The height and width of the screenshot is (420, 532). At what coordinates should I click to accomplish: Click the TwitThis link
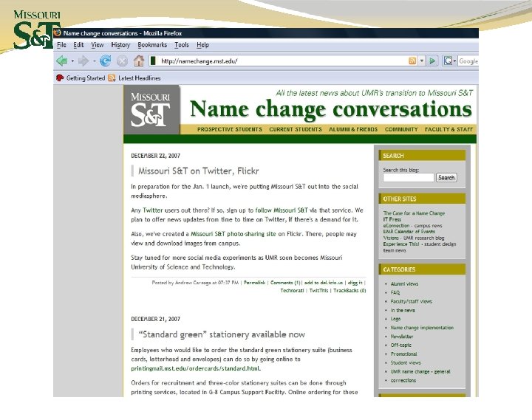(x=318, y=291)
